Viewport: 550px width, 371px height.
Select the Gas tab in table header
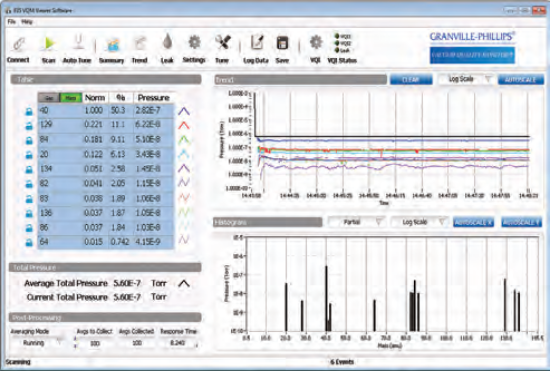pos(49,98)
